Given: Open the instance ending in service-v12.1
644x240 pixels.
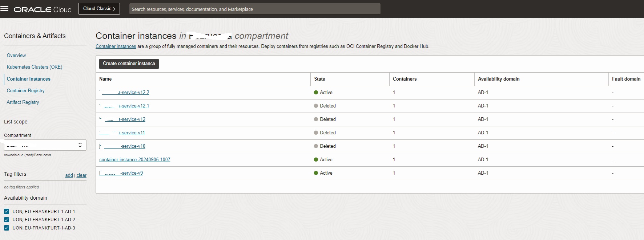Looking at the screenshot, I should (x=124, y=106).
